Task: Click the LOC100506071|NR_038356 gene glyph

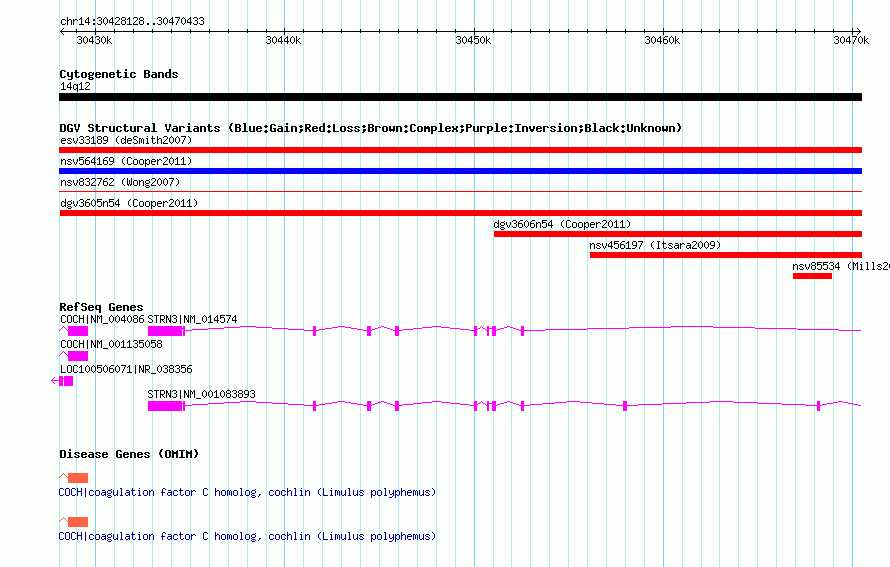Action: pyautogui.click(x=62, y=381)
